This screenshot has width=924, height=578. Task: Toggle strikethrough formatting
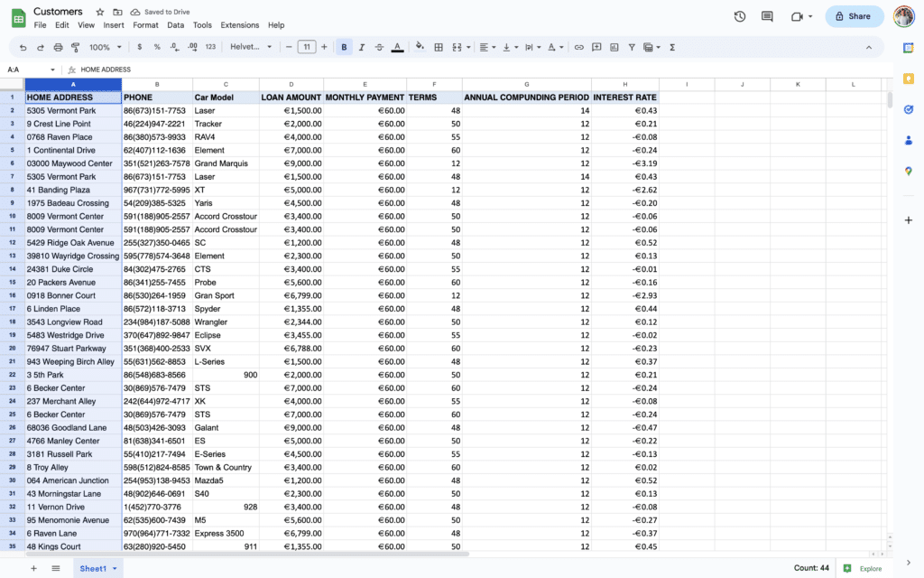[x=379, y=46]
